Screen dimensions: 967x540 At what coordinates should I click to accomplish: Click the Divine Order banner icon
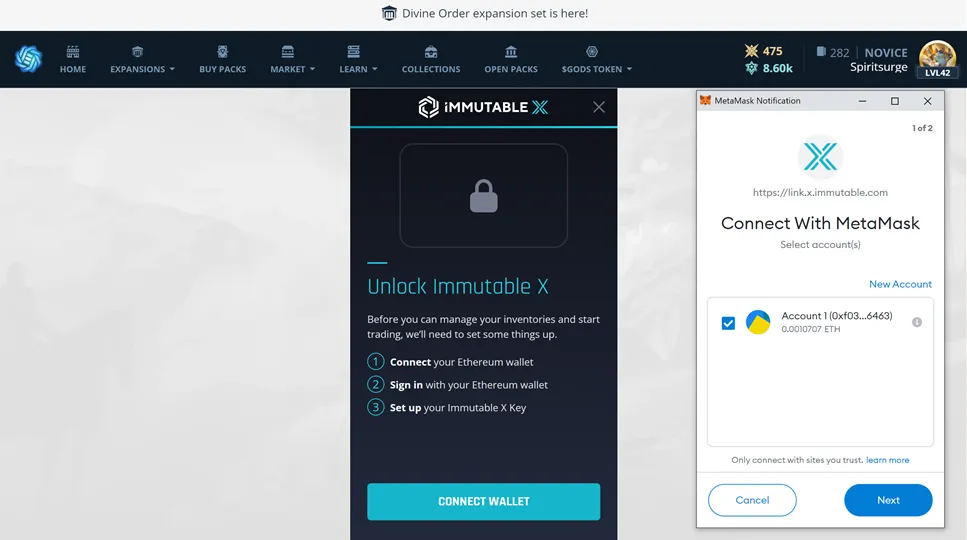click(389, 13)
